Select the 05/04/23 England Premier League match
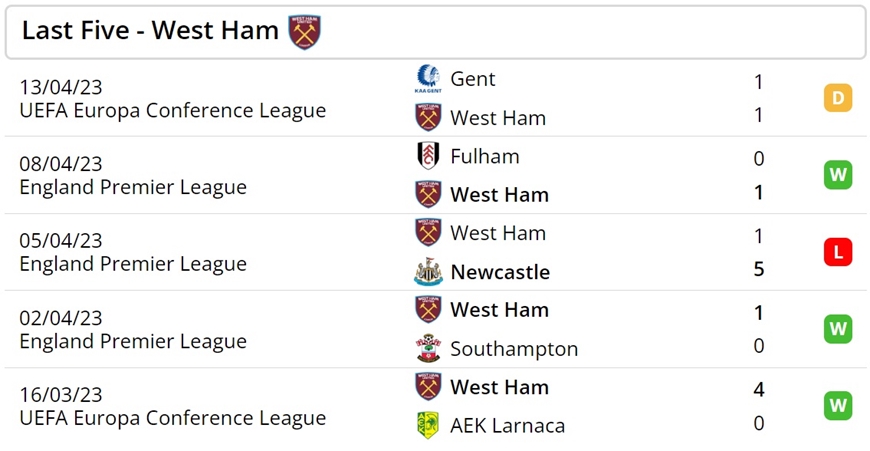The width and height of the screenshot is (870, 451). 436,252
